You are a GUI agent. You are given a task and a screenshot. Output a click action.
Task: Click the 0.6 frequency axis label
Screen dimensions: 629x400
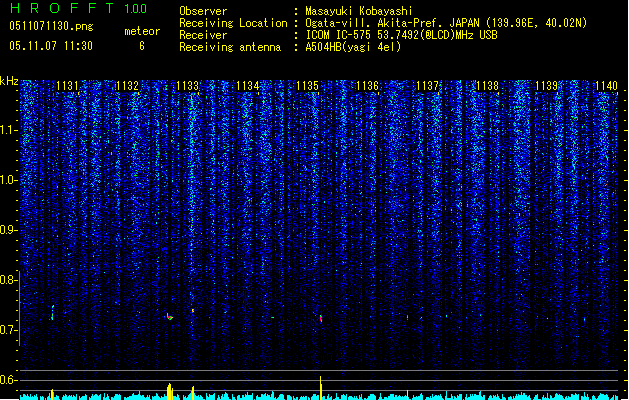click(x=8, y=380)
